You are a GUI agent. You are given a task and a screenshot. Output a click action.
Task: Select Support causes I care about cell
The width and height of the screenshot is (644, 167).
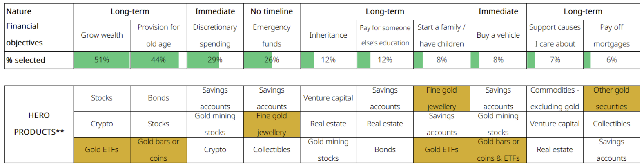(555, 35)
